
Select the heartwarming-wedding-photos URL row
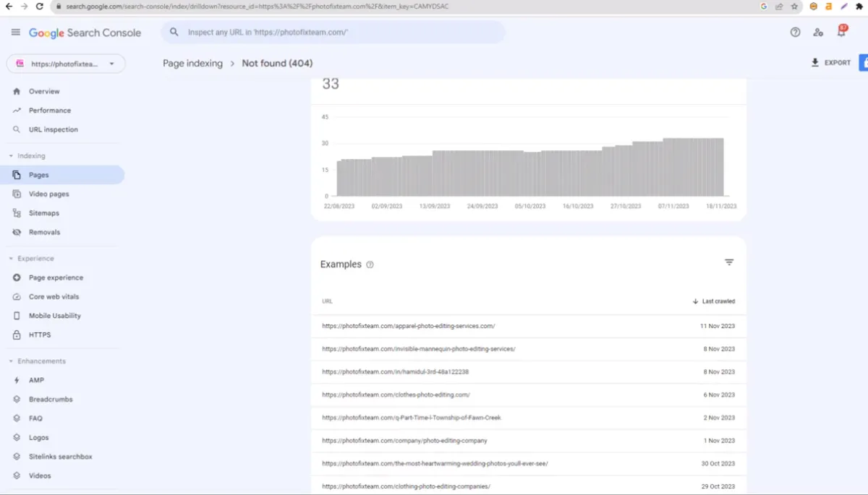(x=529, y=464)
